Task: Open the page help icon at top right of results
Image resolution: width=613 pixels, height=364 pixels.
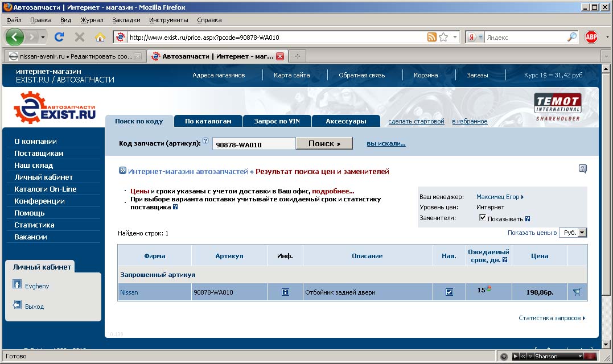Action: [x=582, y=169]
